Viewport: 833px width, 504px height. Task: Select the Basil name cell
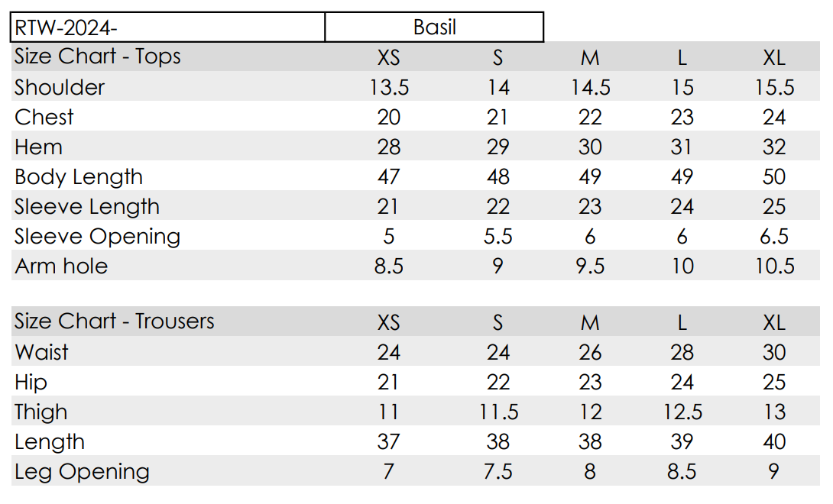434,27
